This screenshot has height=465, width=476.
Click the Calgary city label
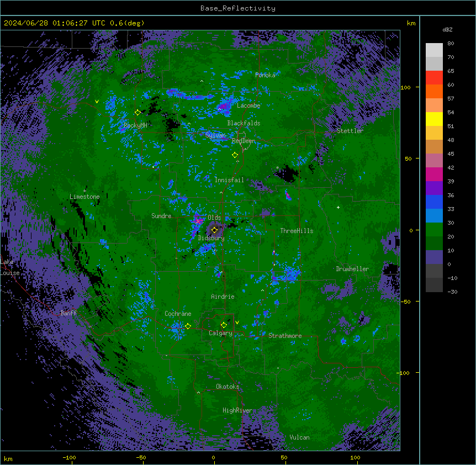tap(220, 333)
